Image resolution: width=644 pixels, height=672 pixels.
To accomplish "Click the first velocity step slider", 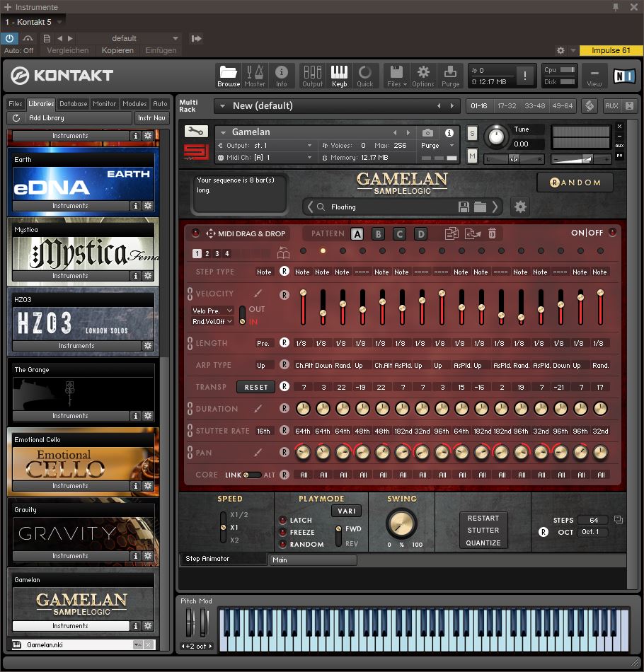I will pyautogui.click(x=303, y=307).
